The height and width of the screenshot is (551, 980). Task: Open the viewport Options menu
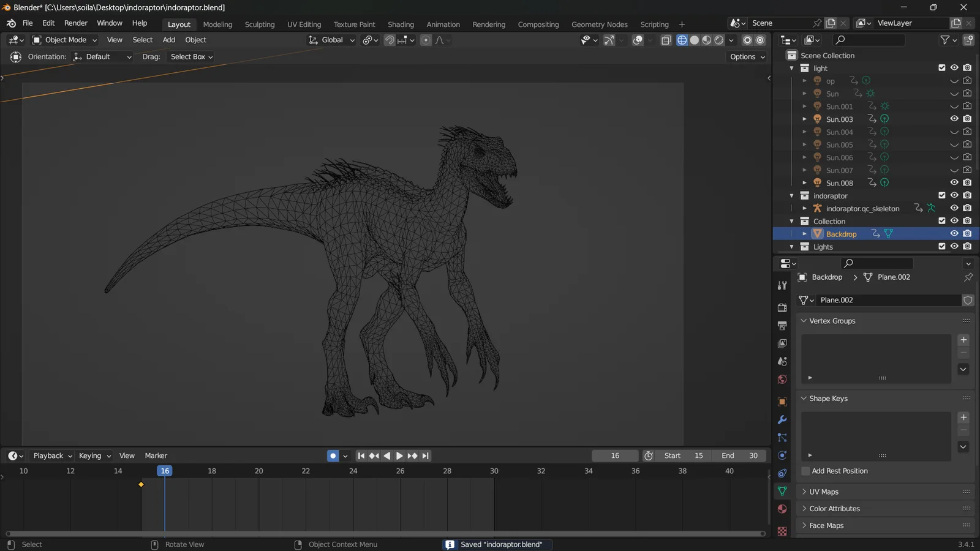[x=746, y=56]
